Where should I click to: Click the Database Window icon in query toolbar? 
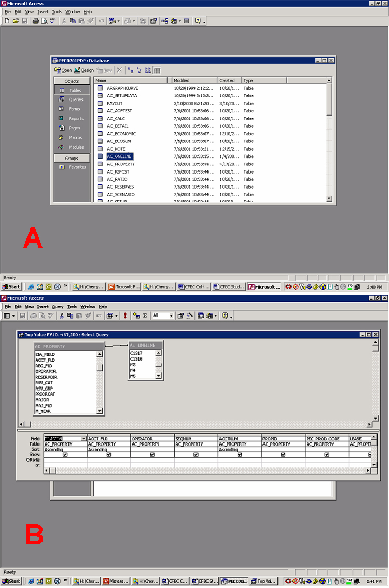tap(201, 315)
